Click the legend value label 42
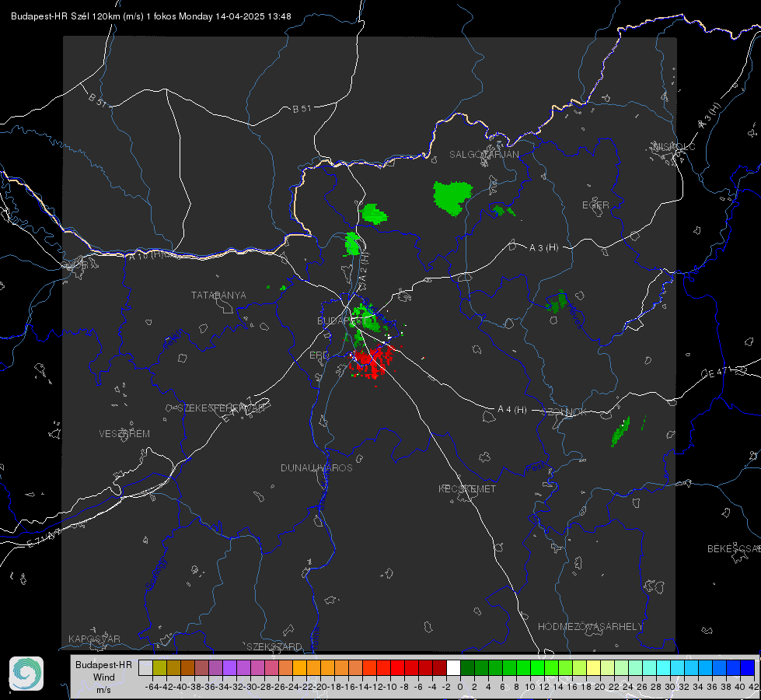Image resolution: width=761 pixels, height=700 pixels. click(x=753, y=687)
